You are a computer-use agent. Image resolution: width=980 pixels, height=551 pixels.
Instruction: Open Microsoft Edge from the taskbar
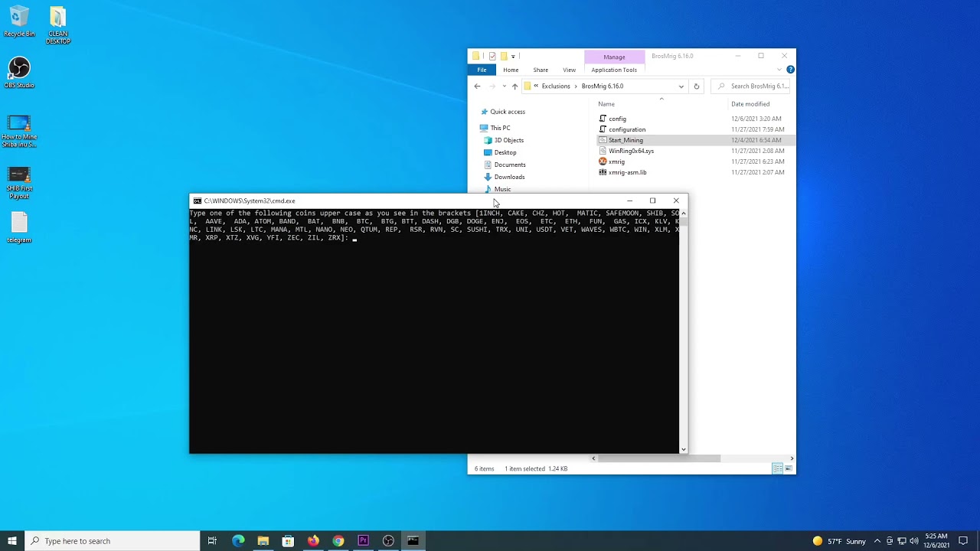[x=238, y=541]
